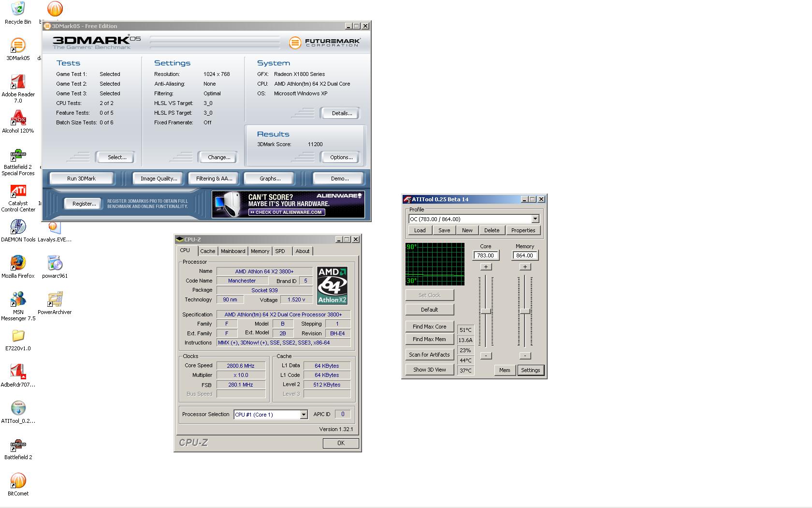Launch Alcohol 120% desktop icon
This screenshot has width=812, height=508.
pyautogui.click(x=18, y=121)
